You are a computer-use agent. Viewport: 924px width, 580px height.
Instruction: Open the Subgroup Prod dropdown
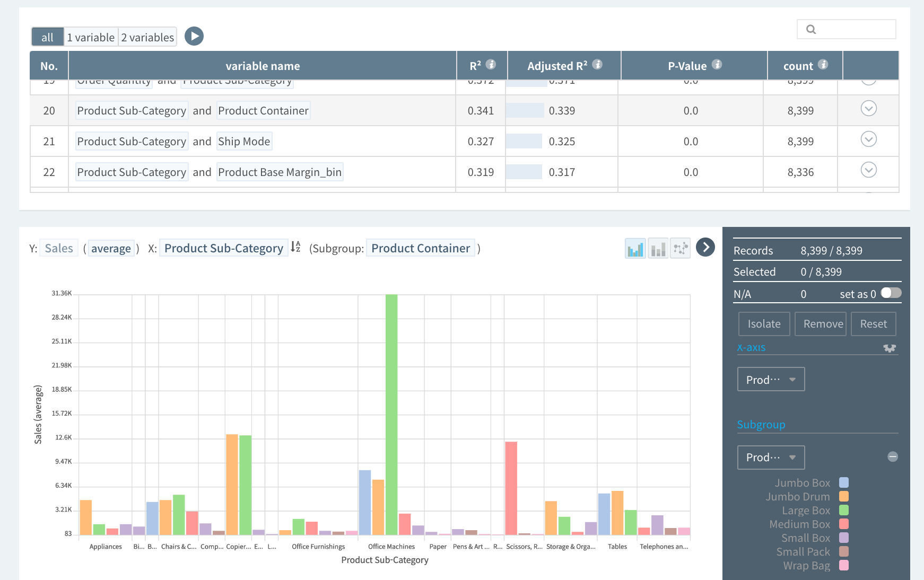pos(771,457)
